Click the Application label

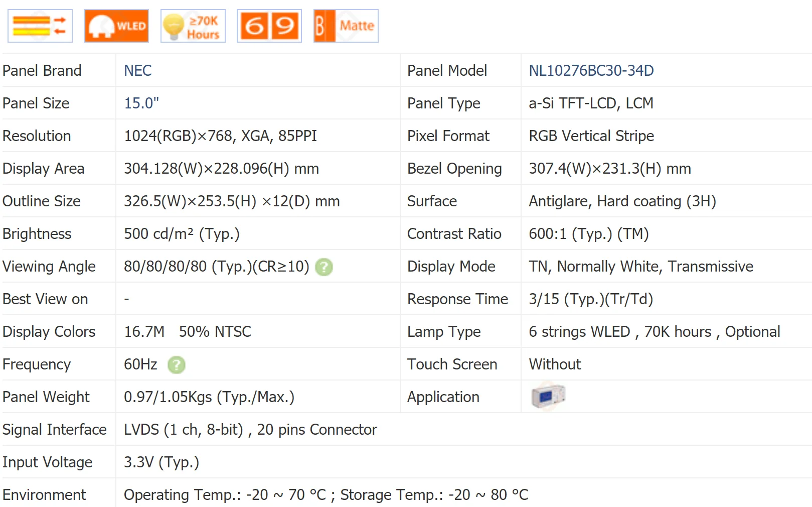[x=443, y=397]
